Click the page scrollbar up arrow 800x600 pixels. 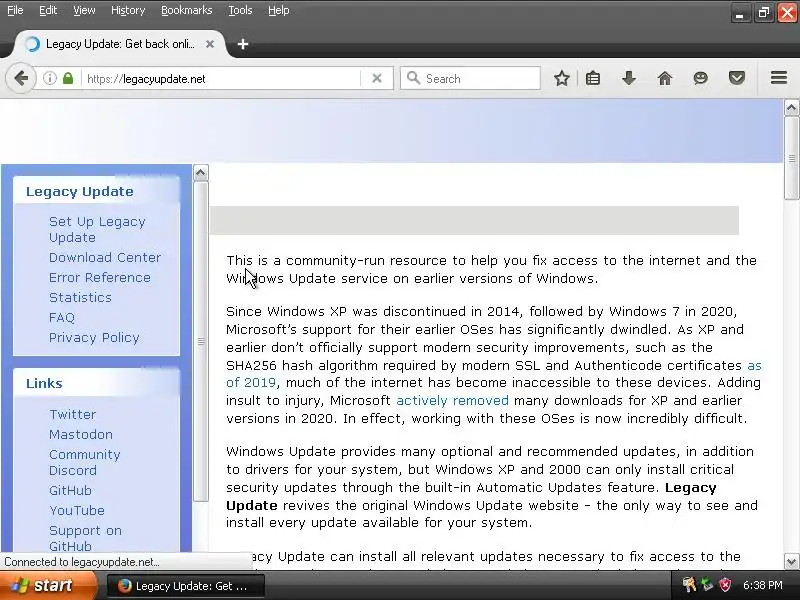(791, 108)
